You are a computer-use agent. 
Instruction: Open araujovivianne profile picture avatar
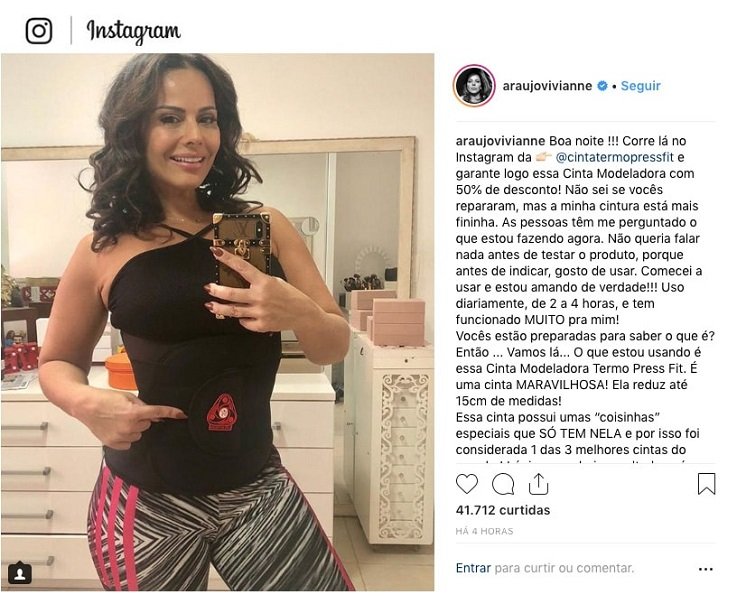[x=474, y=86]
